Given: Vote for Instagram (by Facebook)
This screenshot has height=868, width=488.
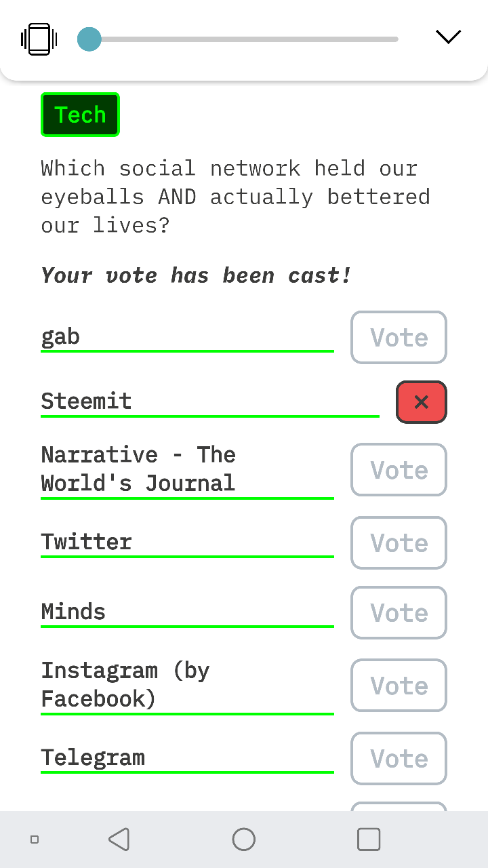Looking at the screenshot, I should pos(399,686).
